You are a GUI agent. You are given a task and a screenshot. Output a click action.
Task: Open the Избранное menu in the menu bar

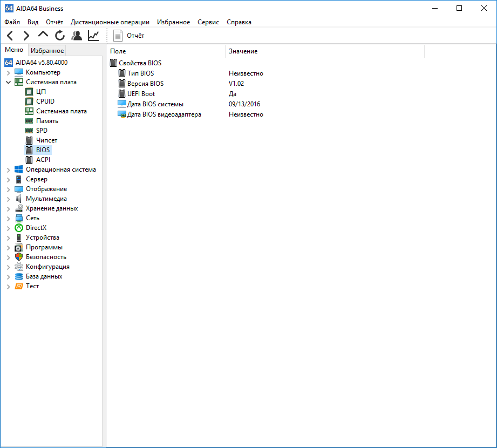(x=173, y=22)
